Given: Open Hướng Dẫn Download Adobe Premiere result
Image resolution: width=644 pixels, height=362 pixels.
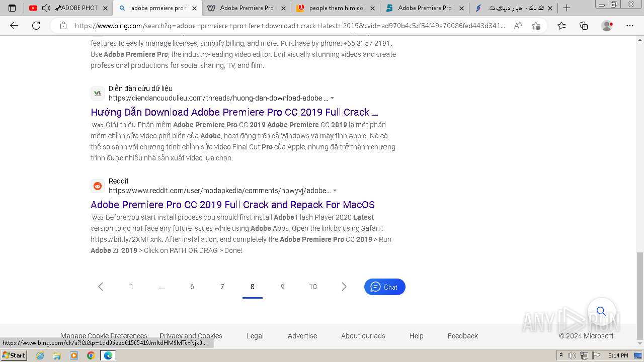Looking at the screenshot, I should pyautogui.click(x=234, y=112).
